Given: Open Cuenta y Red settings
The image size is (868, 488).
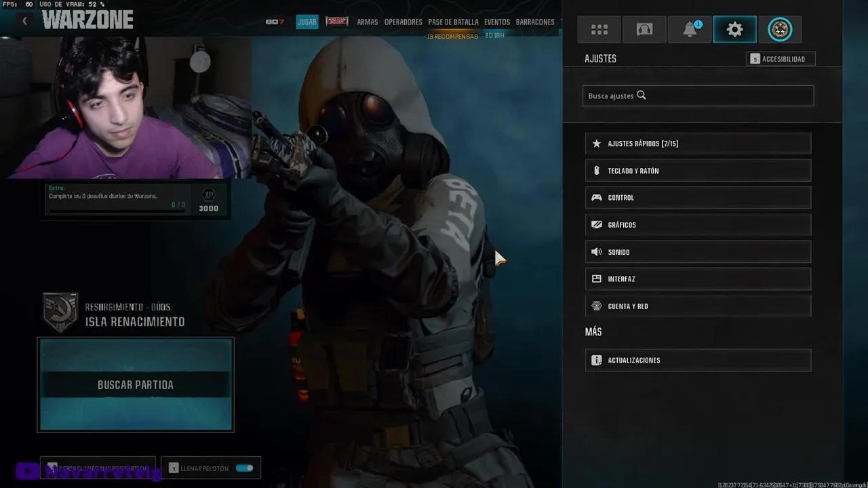Looking at the screenshot, I should click(698, 306).
